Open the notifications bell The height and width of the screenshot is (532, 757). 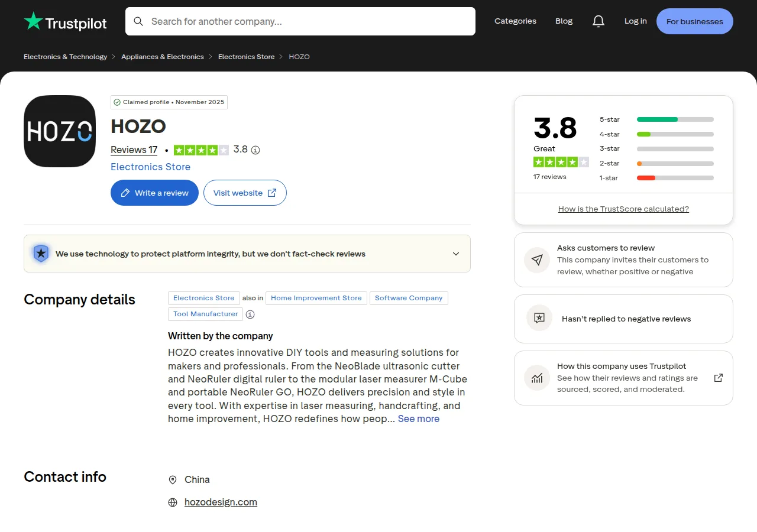pos(599,21)
